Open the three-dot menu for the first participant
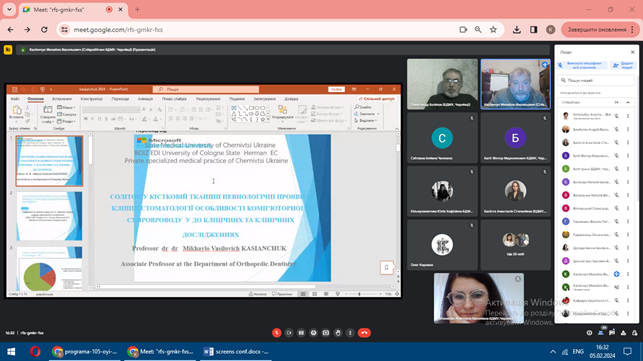 628,116
